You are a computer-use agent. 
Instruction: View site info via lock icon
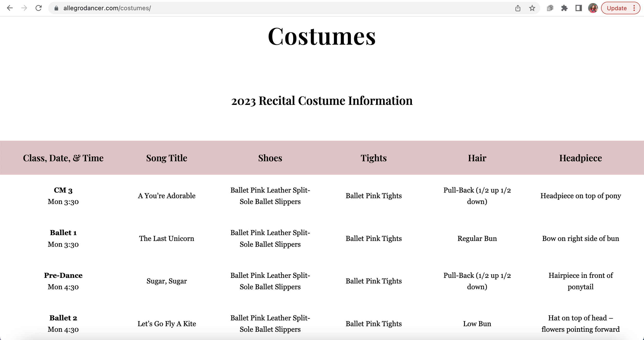(x=56, y=8)
